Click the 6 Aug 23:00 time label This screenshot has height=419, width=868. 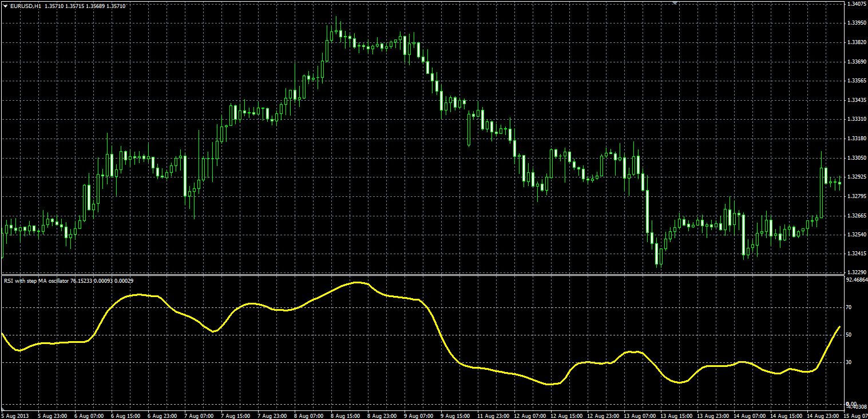(x=162, y=415)
